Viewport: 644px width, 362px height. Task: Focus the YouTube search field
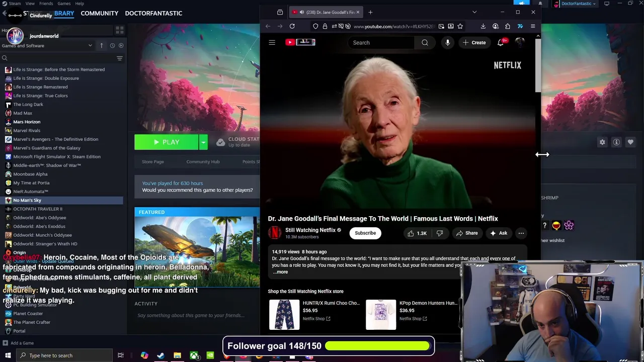click(x=381, y=43)
